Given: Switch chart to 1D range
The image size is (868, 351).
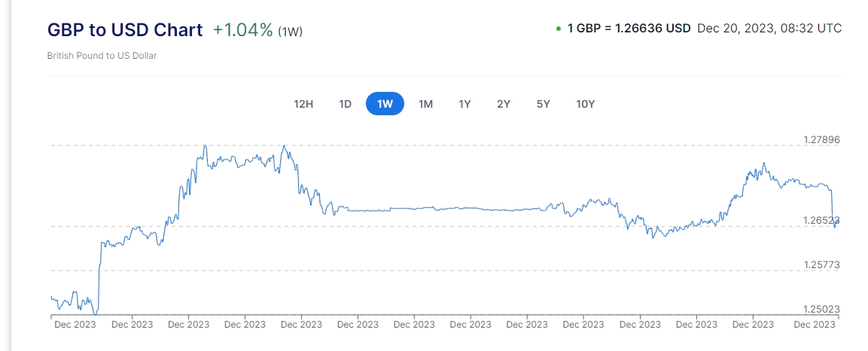Looking at the screenshot, I should click(x=346, y=104).
